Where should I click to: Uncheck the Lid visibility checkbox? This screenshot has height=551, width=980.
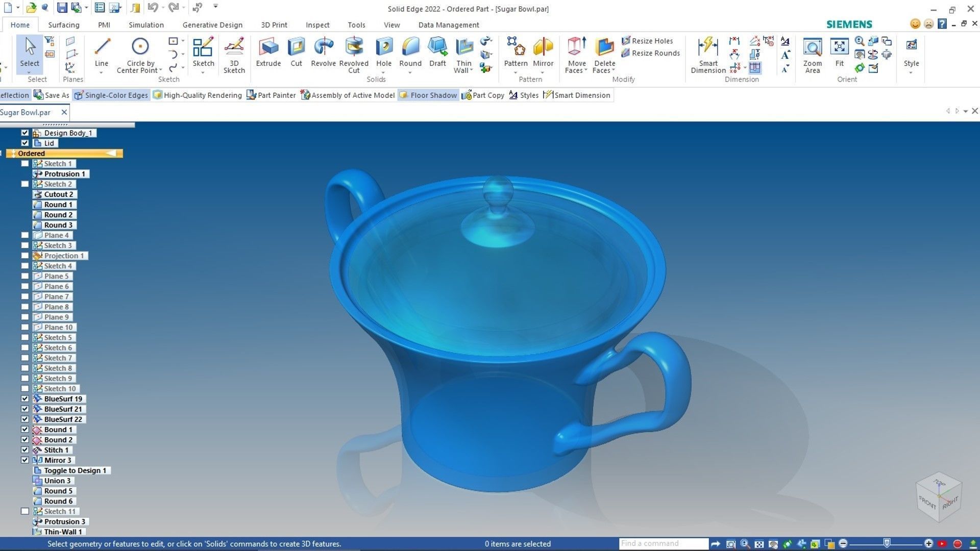coord(25,143)
